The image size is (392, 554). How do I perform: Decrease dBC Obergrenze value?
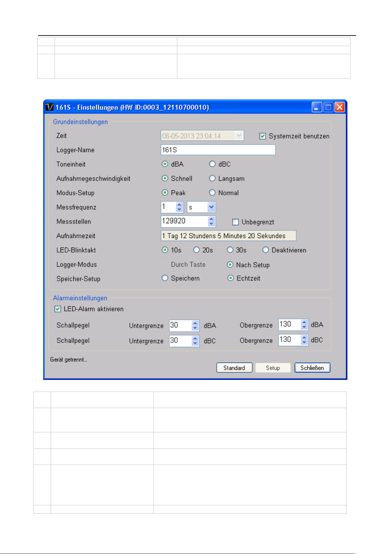(304, 342)
